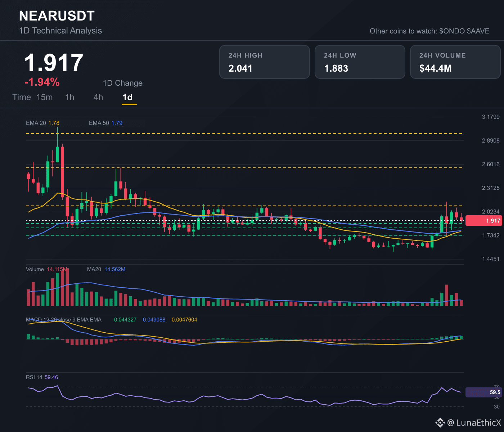The width and height of the screenshot is (504, 432).
Task: Click the large 1.917 current price
Action: coord(54,63)
